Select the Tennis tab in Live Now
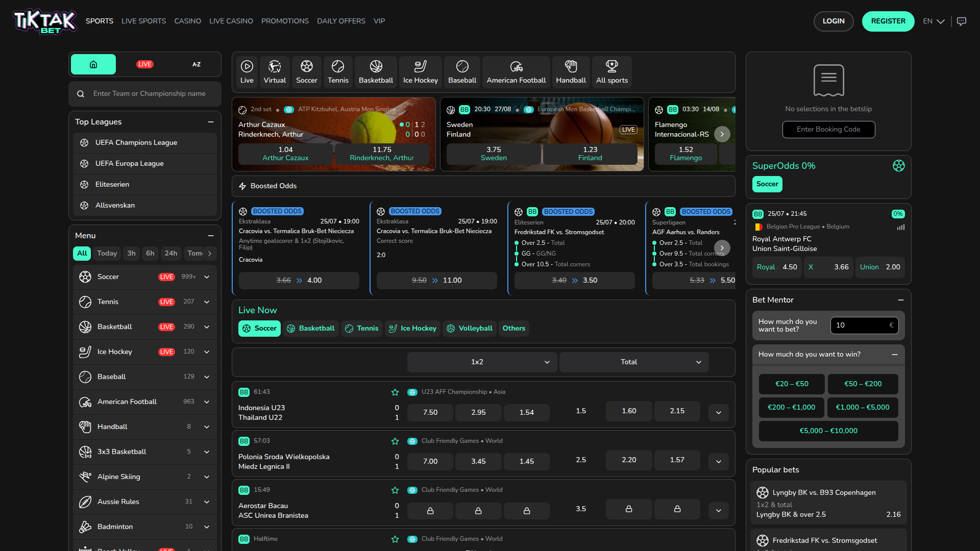Screen dimensions: 980x551 361,328
